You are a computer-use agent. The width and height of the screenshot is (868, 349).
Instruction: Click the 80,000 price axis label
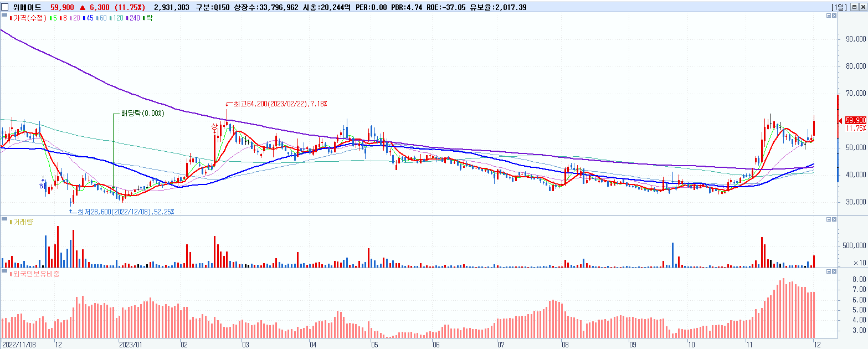(855, 66)
